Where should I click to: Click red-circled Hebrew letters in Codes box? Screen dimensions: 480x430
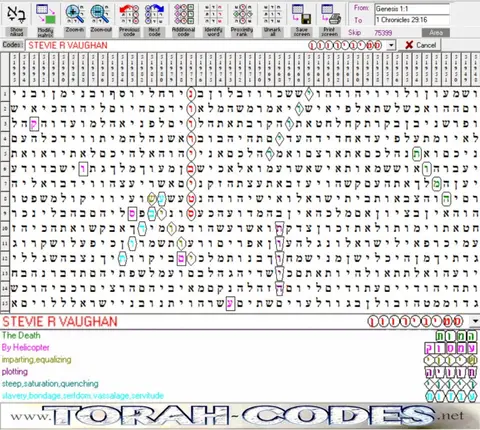(x=345, y=45)
